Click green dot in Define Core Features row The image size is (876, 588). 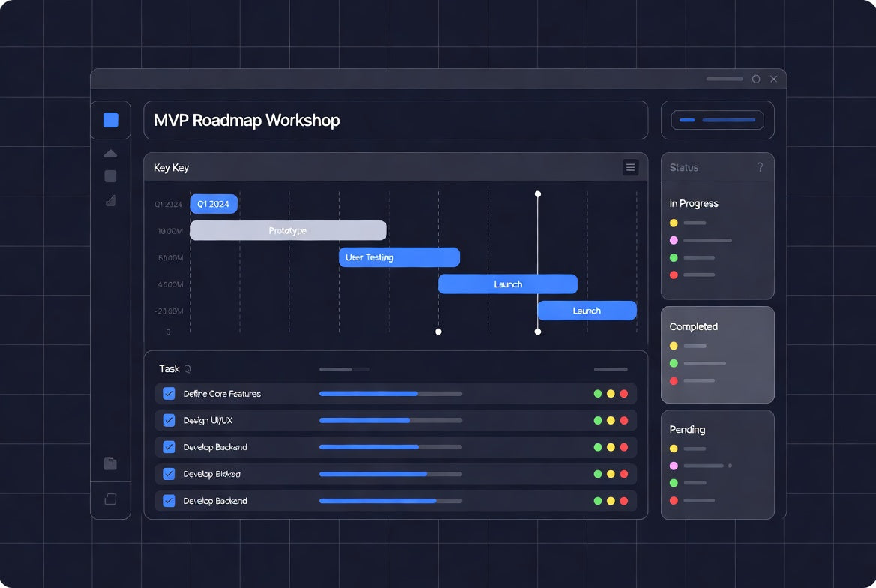click(598, 394)
